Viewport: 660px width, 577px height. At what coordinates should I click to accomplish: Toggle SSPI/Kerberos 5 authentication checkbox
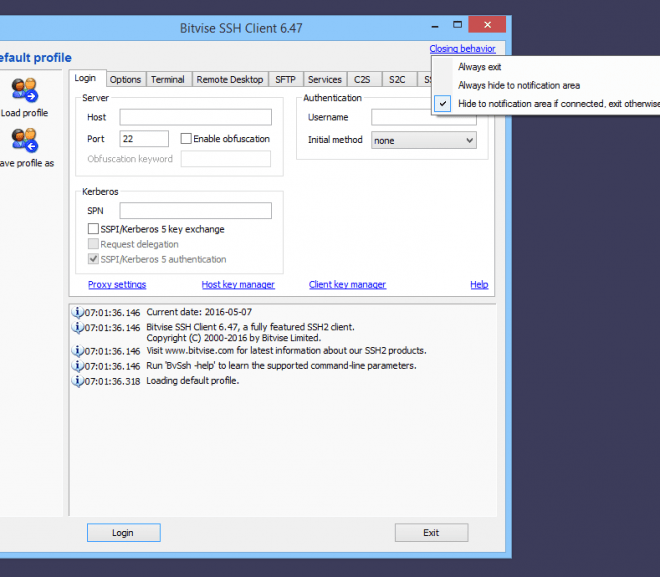point(93,259)
